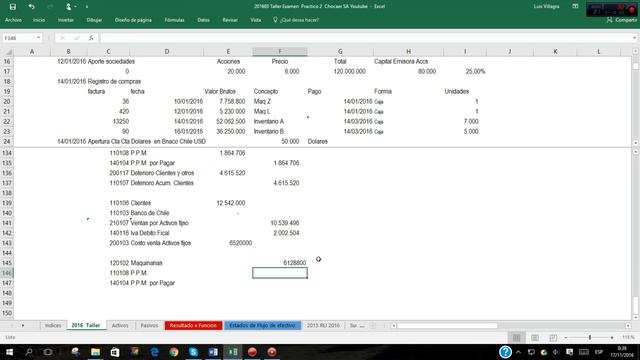640x360 pixels.
Task: Click the 25,00% value in row 17
Action: pyautogui.click(x=475, y=71)
